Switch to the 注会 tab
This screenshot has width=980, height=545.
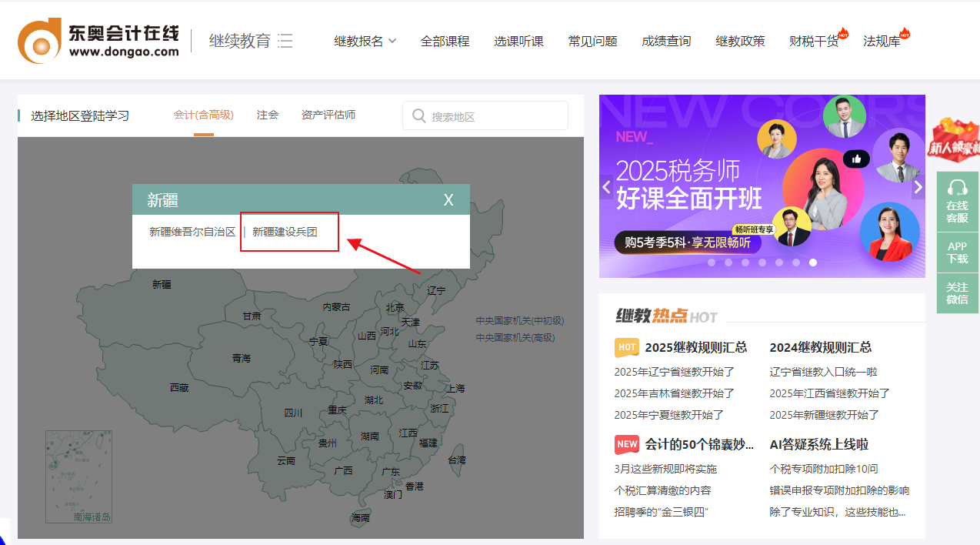coord(267,114)
